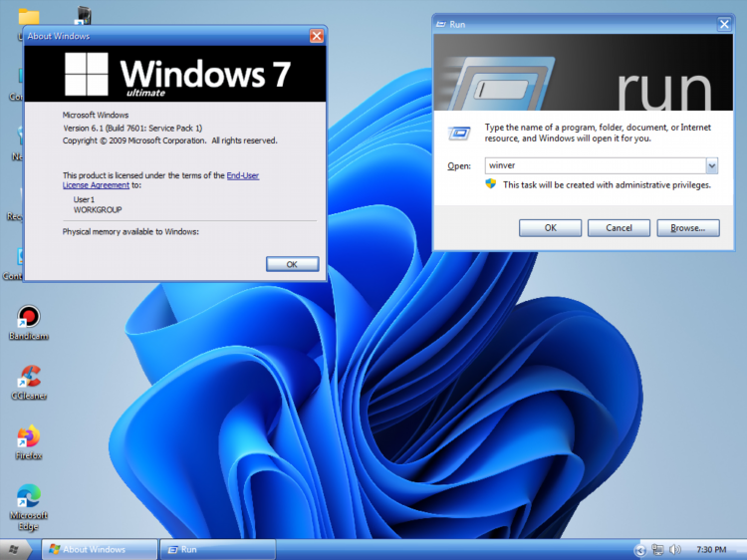Switch to the Run taskbar button
The height and width of the screenshot is (560, 747).
click(x=217, y=549)
